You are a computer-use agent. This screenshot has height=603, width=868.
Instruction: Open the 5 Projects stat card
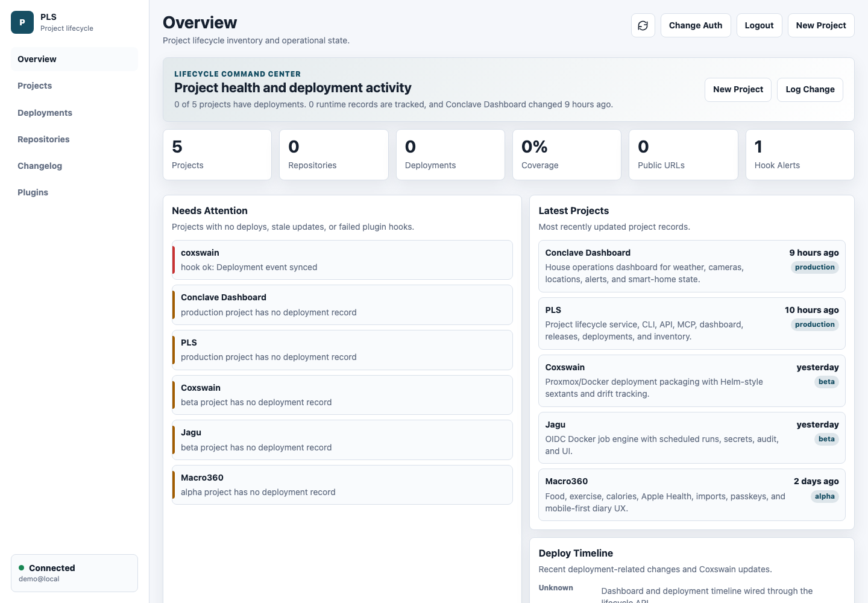(217, 154)
